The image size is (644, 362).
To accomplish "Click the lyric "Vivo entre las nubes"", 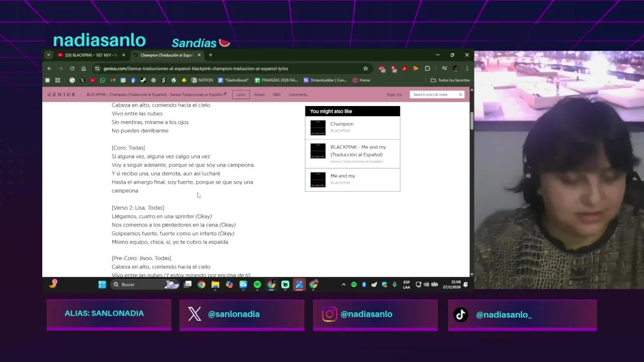I will click(x=137, y=114).
